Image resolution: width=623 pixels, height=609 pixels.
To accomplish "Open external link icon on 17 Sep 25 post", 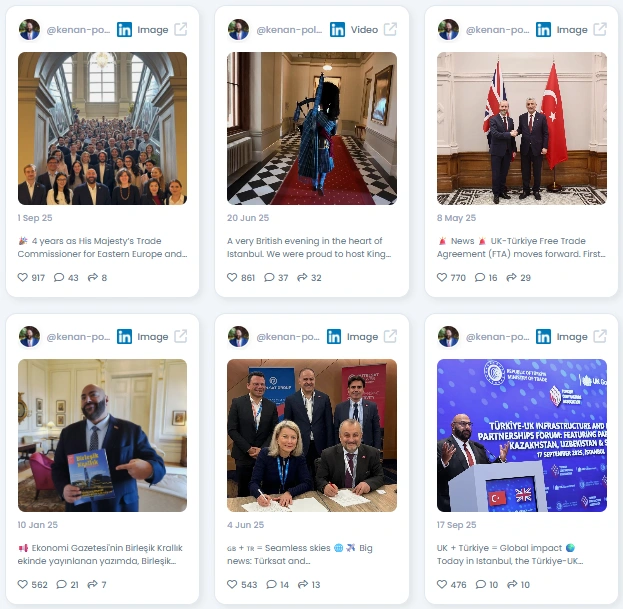I will [600, 336].
